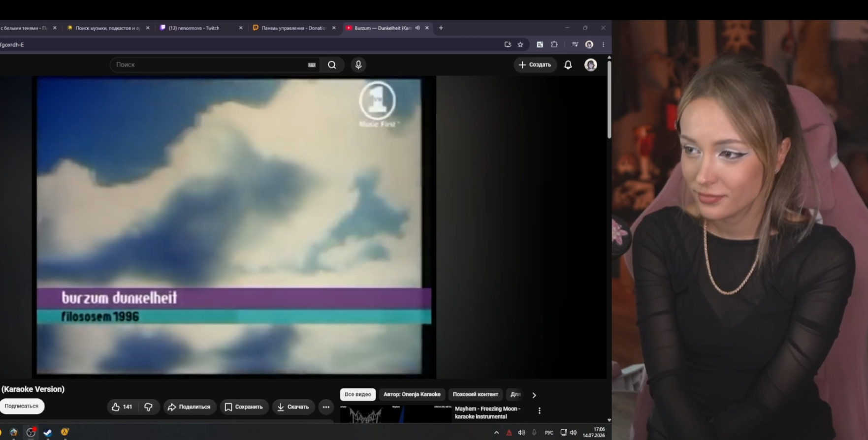
Task: Click the page's vertical scrollbar thumb
Action: pyautogui.click(x=609, y=99)
